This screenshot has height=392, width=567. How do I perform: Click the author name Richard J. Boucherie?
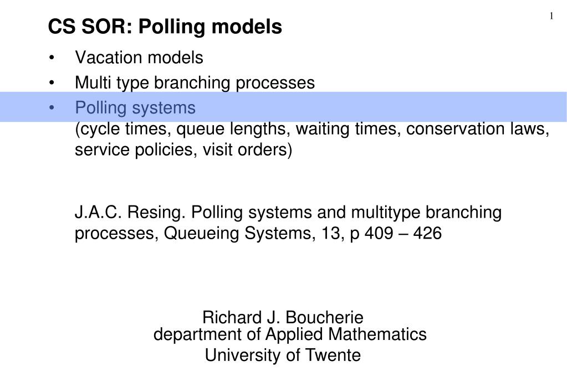click(x=283, y=318)
